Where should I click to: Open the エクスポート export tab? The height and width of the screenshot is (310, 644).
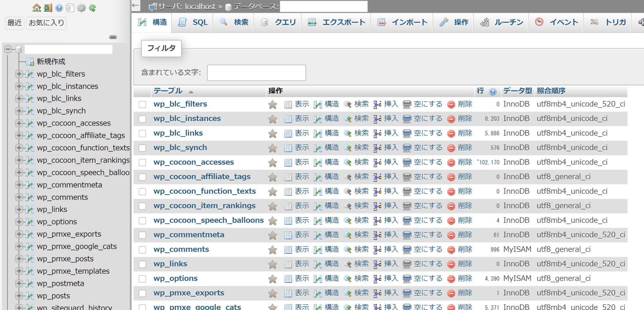pyautogui.click(x=336, y=22)
